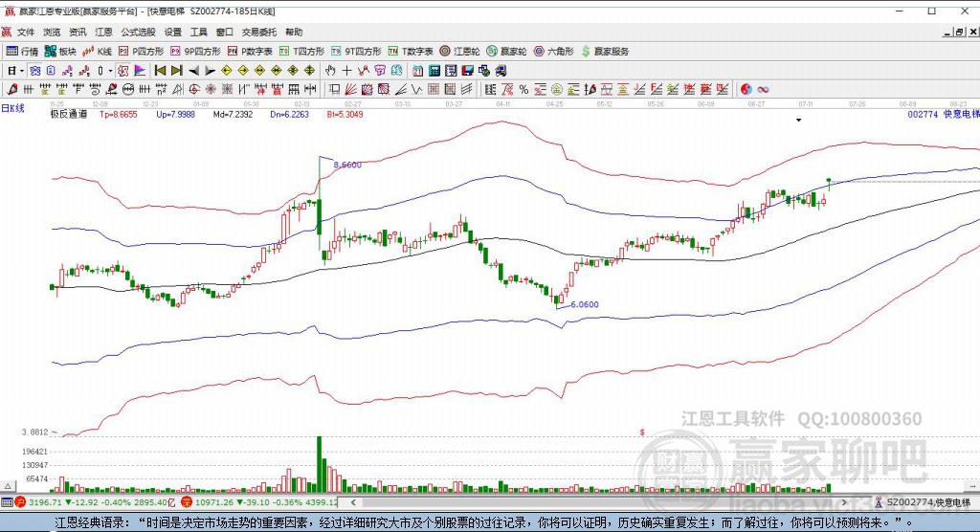Click the 板块 toolbar button
The image size is (980, 532).
[x=60, y=52]
